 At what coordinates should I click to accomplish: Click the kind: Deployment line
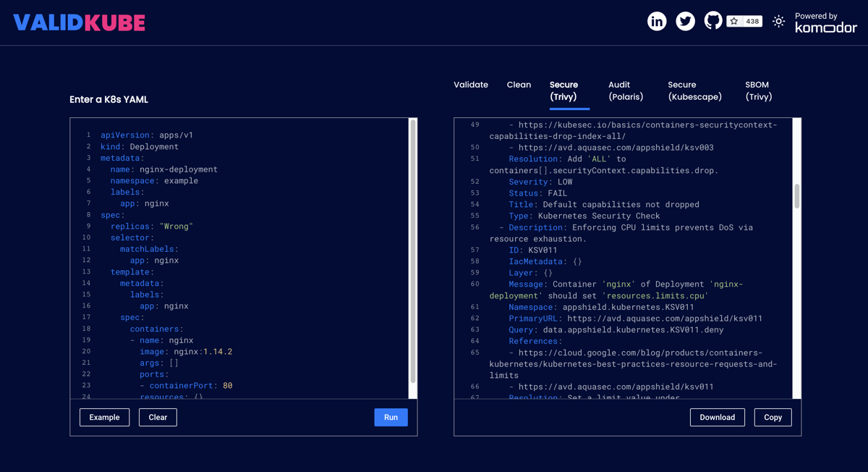click(140, 146)
